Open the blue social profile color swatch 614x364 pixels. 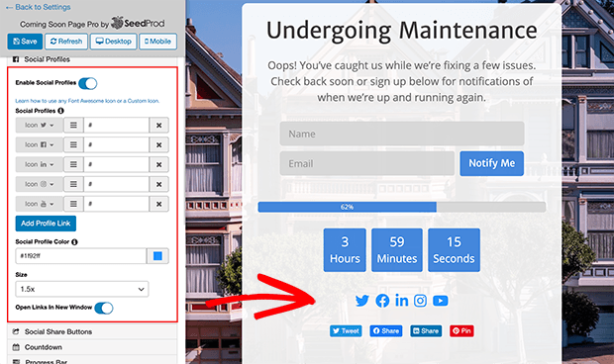point(157,256)
